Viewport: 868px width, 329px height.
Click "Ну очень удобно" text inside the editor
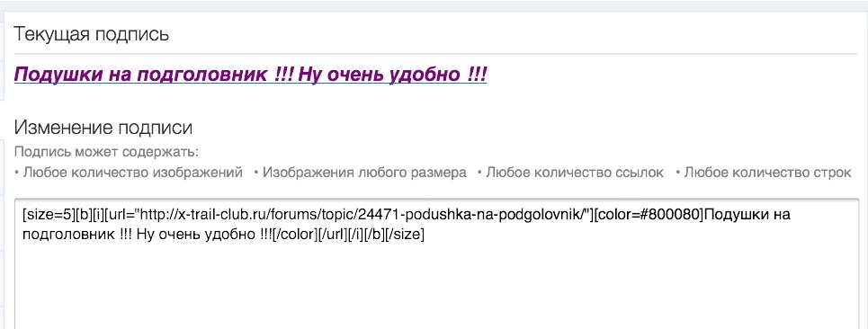[192, 235]
